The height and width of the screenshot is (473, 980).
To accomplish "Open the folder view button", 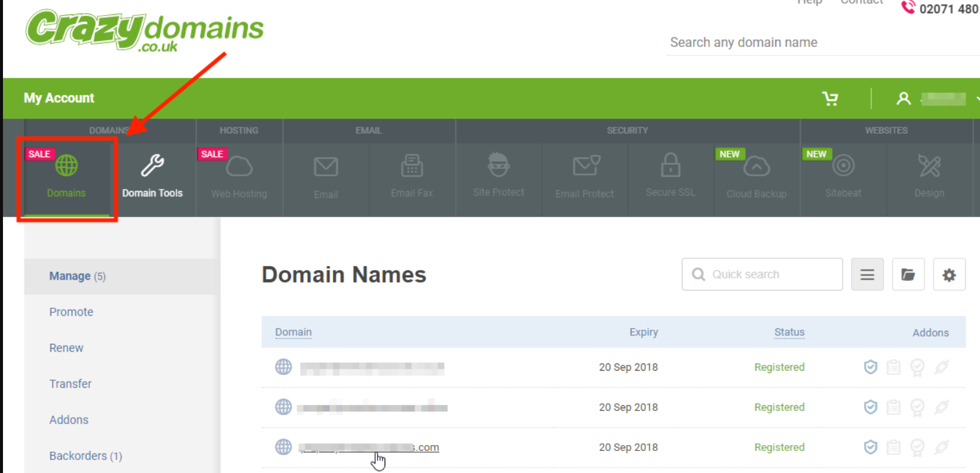I will (908, 274).
